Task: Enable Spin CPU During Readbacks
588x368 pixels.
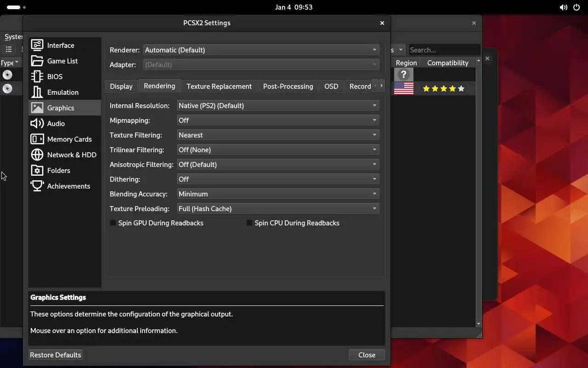Action: click(x=293, y=223)
